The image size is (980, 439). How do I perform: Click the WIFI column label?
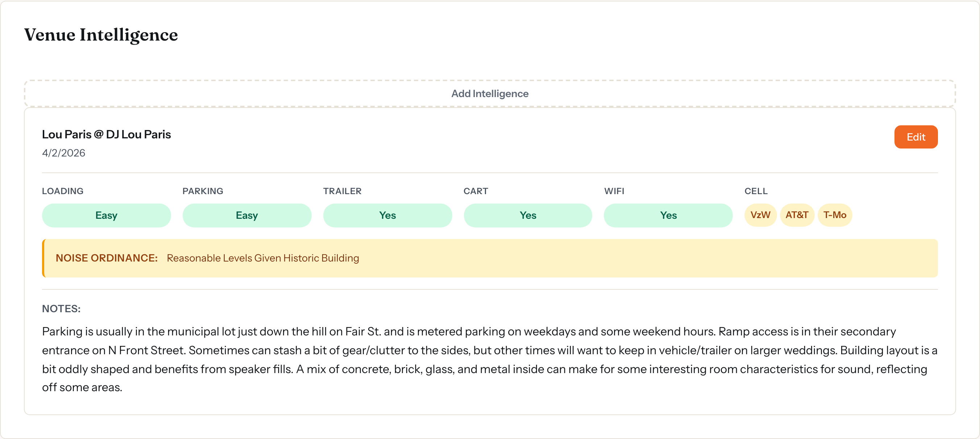pyautogui.click(x=614, y=191)
